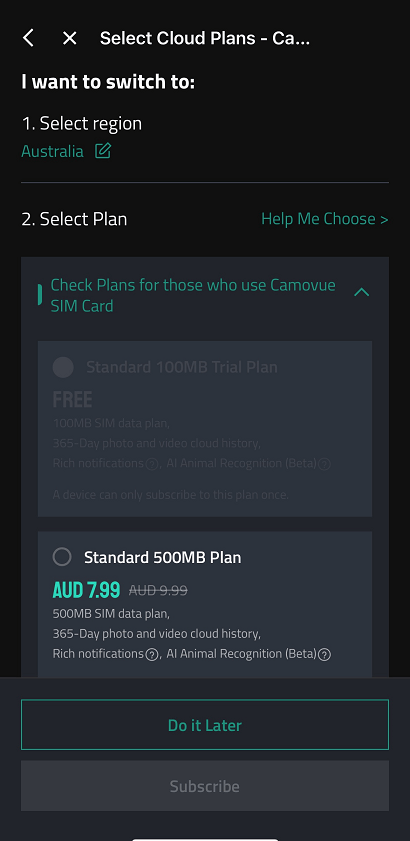
Task: Close the cloud plans page with X
Action: [70, 38]
